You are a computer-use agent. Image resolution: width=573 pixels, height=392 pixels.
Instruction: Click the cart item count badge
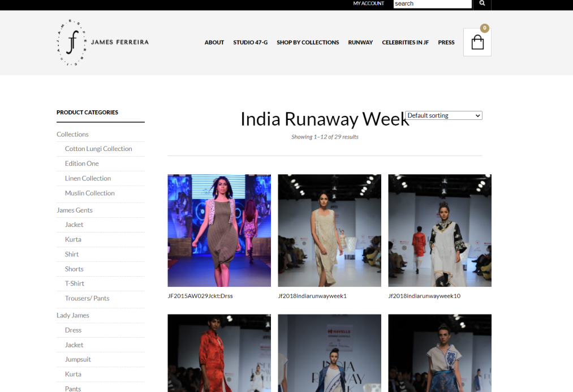[485, 28]
